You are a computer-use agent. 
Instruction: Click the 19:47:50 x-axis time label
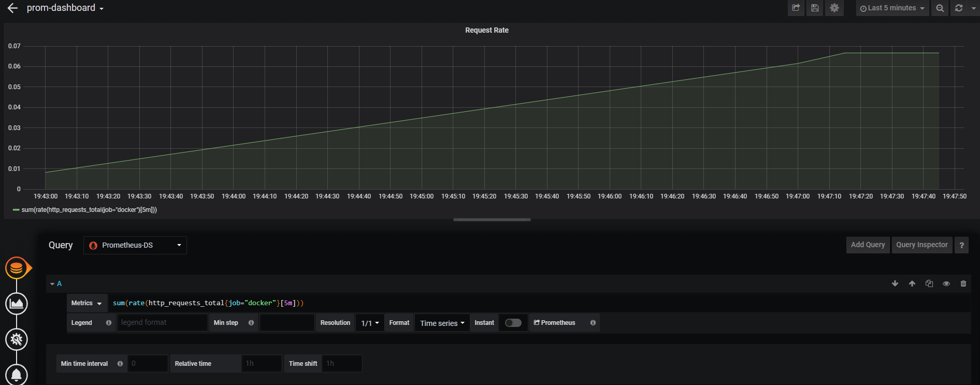point(955,196)
